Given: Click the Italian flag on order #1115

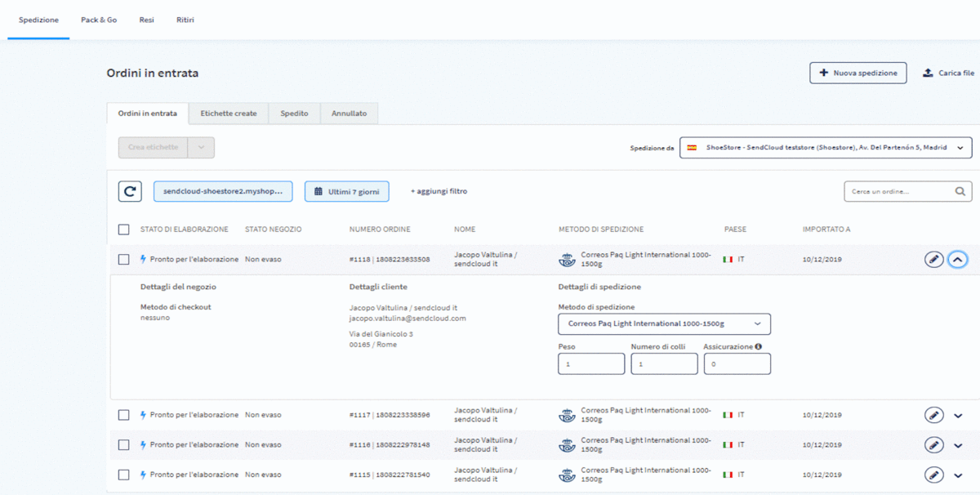Looking at the screenshot, I should coord(728,475).
